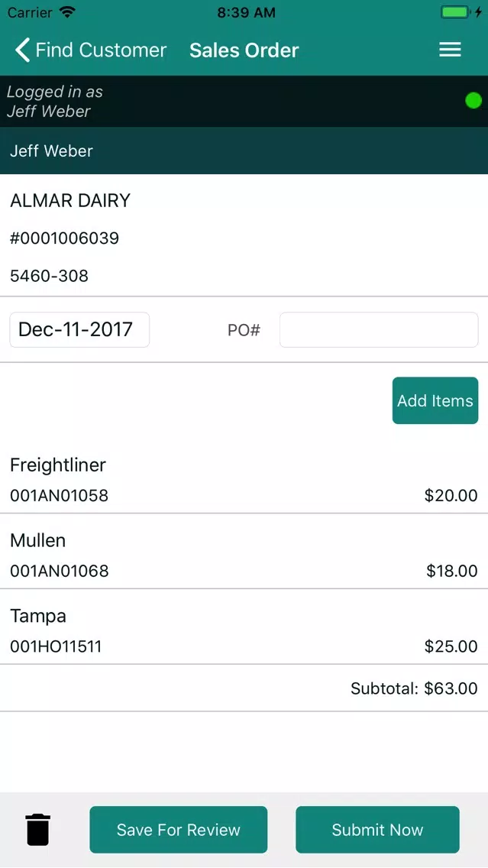
Task: Tap the Jeff Weber salesperson bar
Action: [x=244, y=151]
